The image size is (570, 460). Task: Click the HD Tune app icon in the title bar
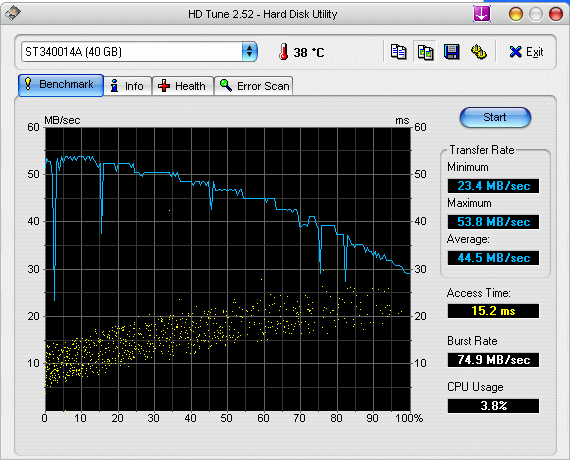coord(13,13)
